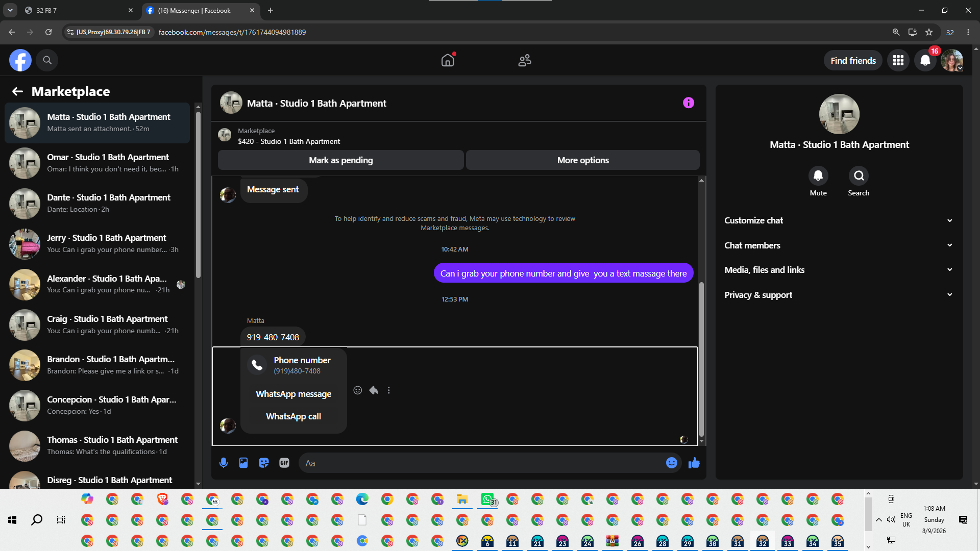Open the Facebook menu grid icon
This screenshot has height=551, width=980.
pos(898,60)
